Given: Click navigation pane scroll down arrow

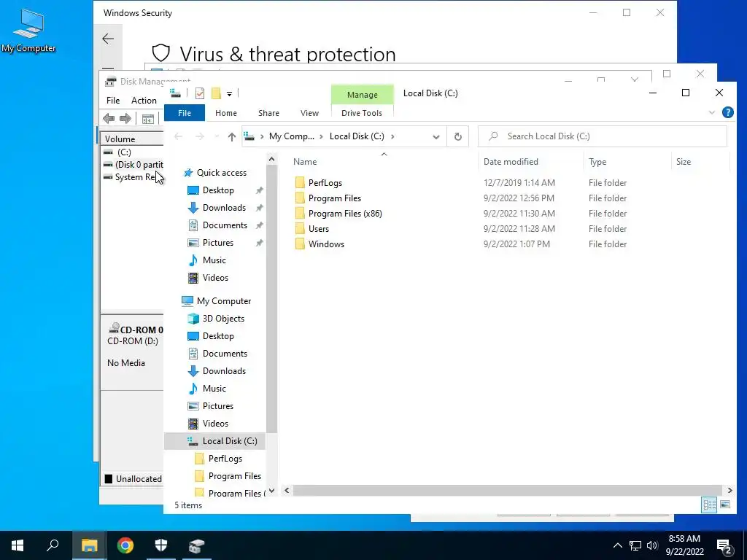Looking at the screenshot, I should coord(271,491).
